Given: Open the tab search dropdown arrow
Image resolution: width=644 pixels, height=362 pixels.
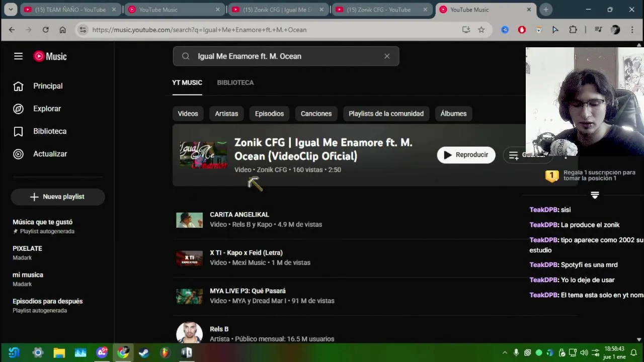Looking at the screenshot, I should tap(11, 10).
